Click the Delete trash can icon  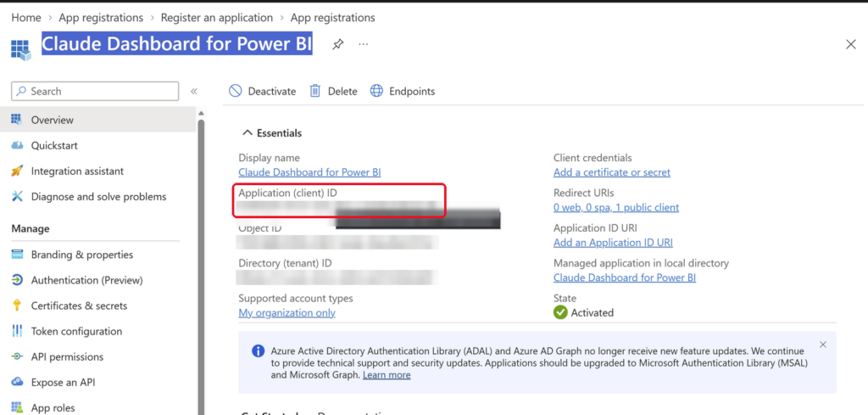(x=315, y=91)
